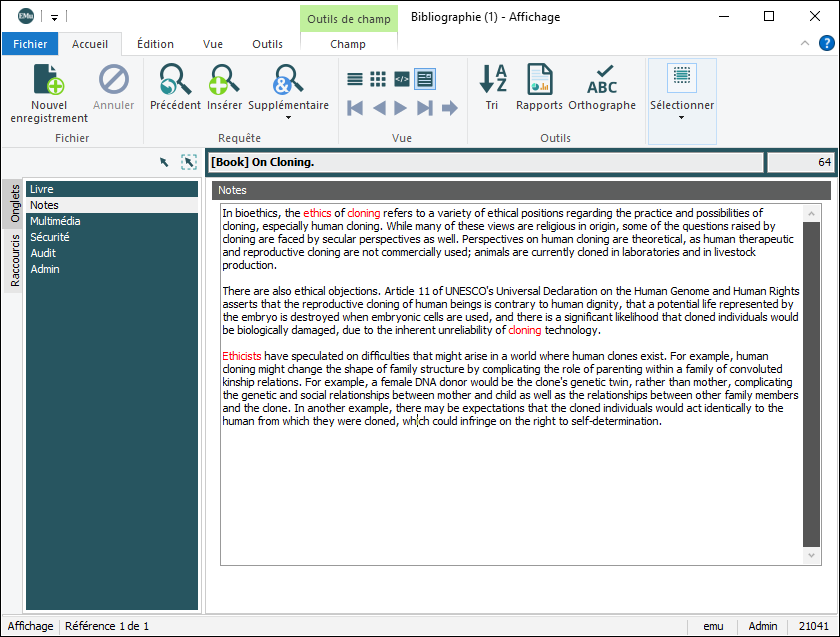840x637 pixels.
Task: Expand the Sélectionner dropdown
Action: point(682,118)
